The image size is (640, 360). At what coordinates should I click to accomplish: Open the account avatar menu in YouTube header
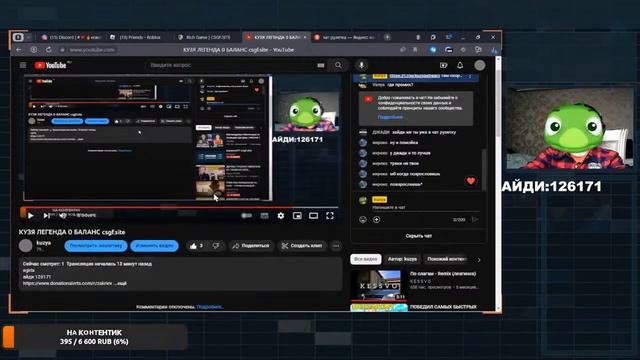(480, 65)
